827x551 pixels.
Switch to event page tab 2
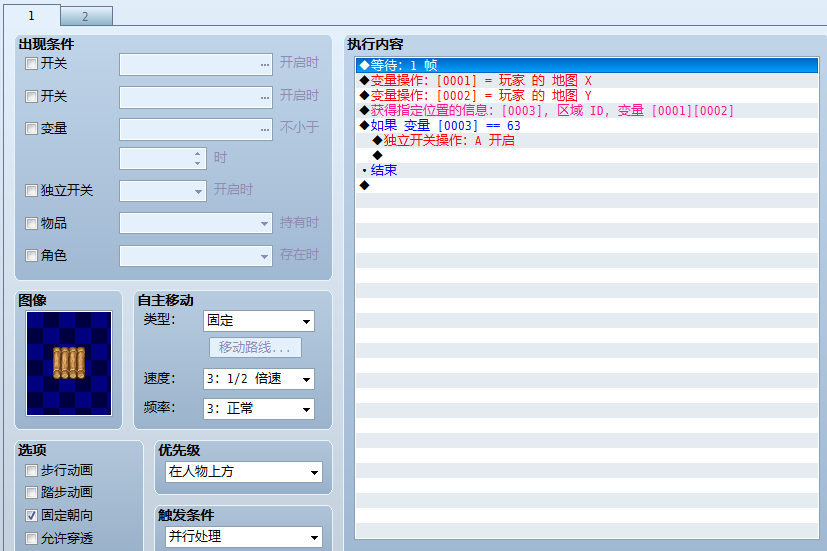click(x=86, y=16)
